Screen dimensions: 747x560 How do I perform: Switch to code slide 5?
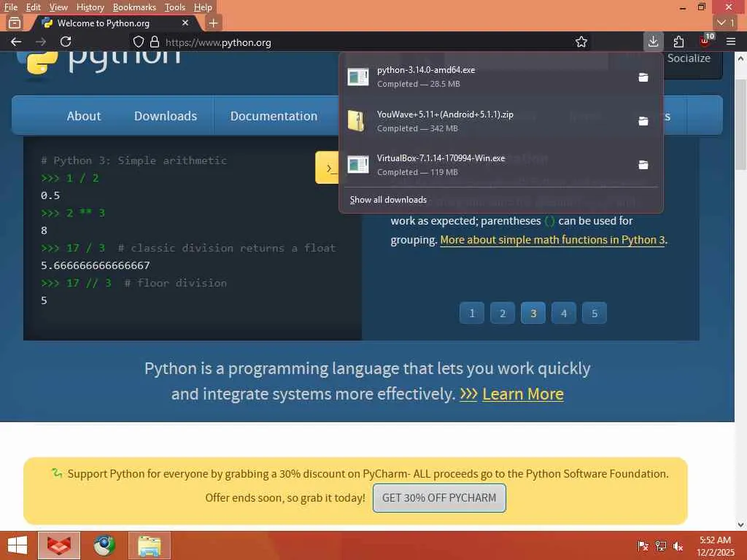[x=595, y=313]
